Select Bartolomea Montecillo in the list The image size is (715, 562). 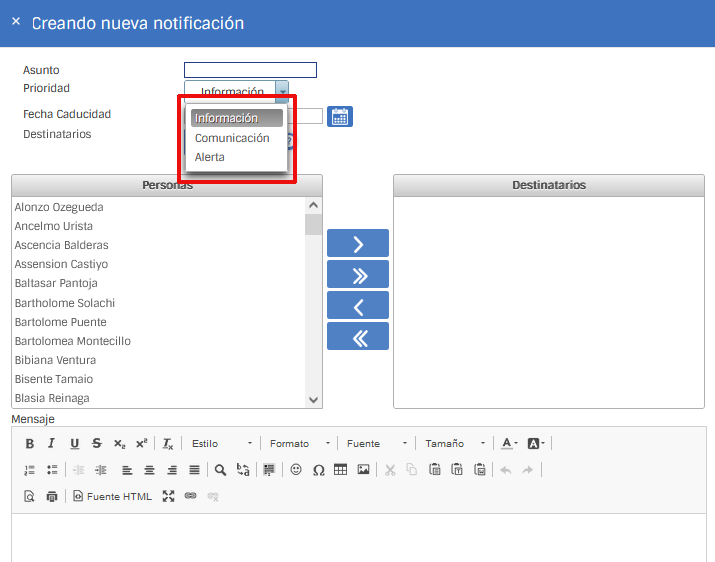pos(159,341)
